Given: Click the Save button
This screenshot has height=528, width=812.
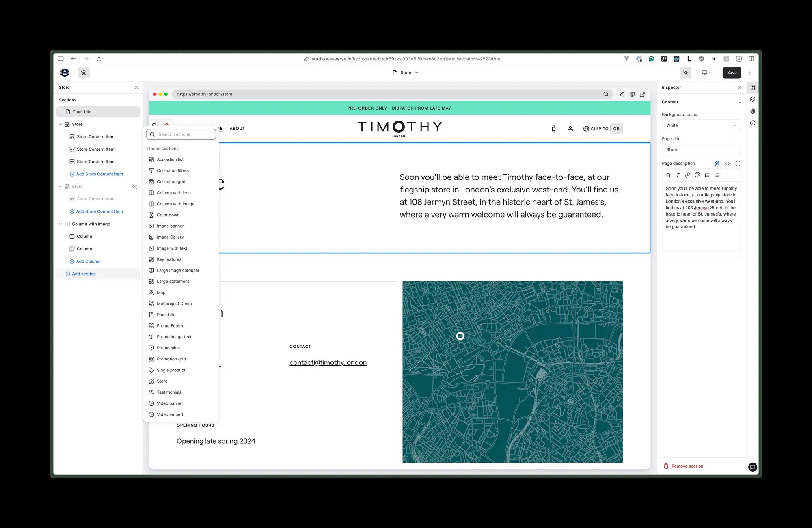Looking at the screenshot, I should click(732, 73).
